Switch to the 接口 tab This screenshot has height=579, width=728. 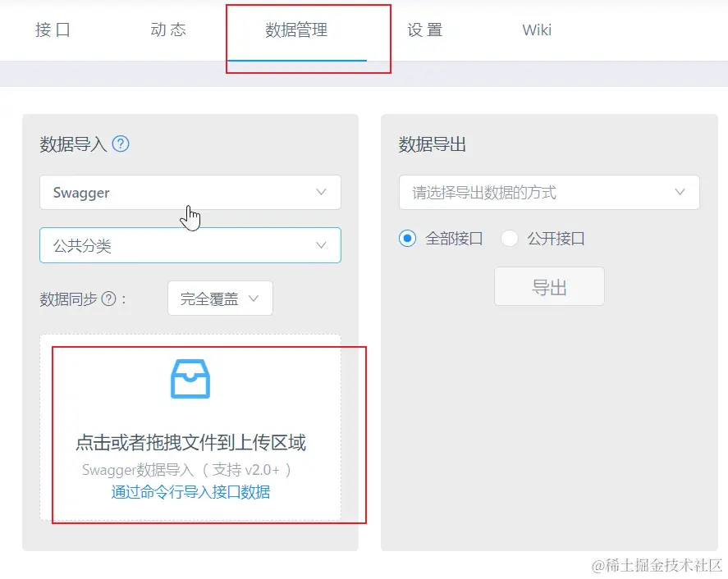(x=53, y=30)
